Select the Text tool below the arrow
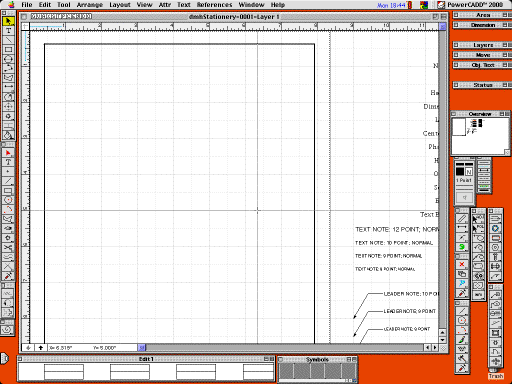The image size is (512, 384). click(8, 31)
